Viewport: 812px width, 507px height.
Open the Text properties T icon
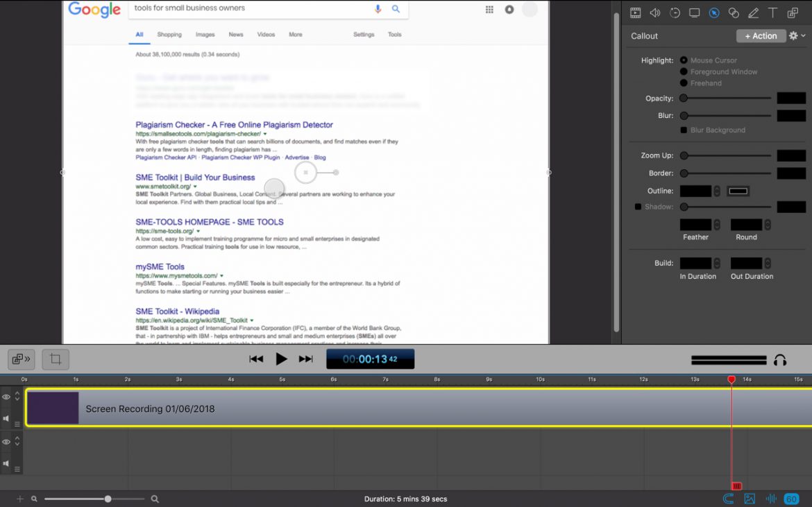(772, 13)
